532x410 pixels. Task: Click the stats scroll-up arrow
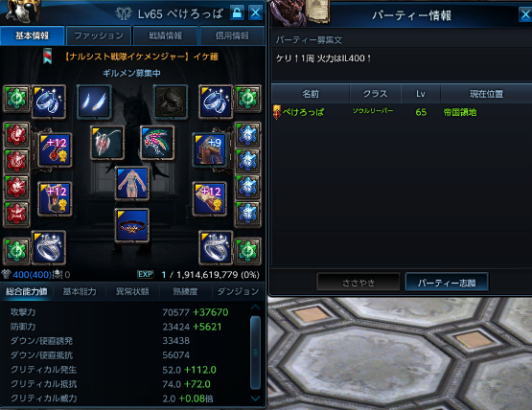pos(256,307)
